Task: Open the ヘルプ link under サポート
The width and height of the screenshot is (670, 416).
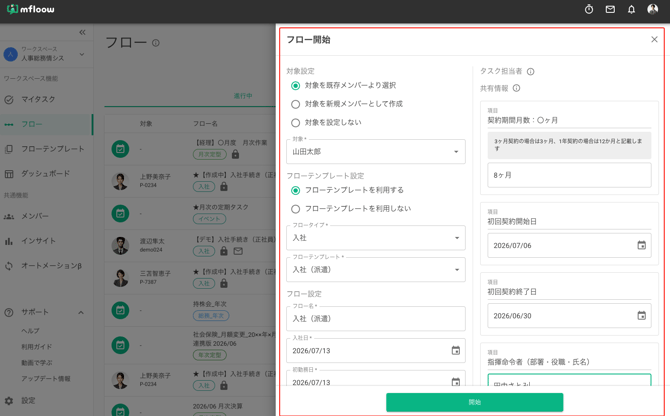Action: pyautogui.click(x=30, y=331)
